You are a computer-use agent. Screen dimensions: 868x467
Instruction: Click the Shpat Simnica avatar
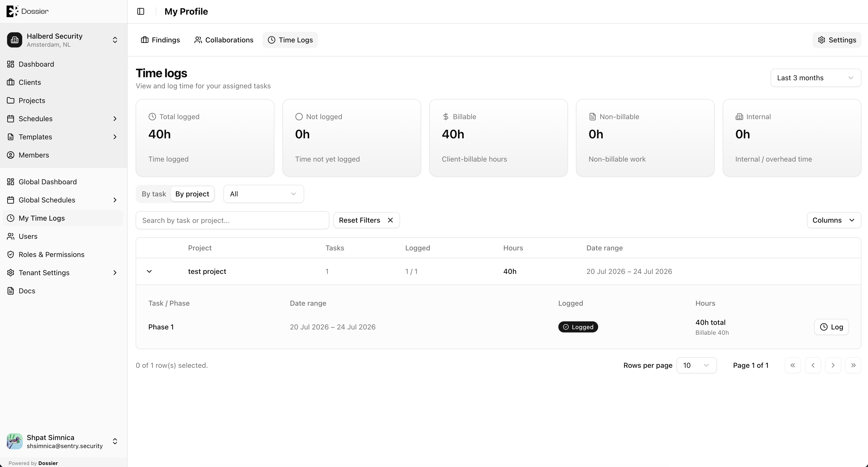[14, 441]
